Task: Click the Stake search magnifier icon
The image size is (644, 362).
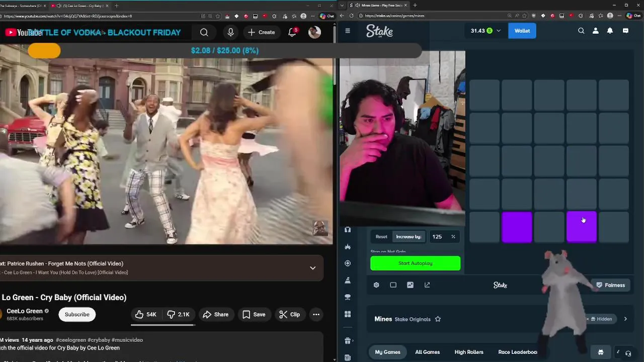Action: (581, 31)
